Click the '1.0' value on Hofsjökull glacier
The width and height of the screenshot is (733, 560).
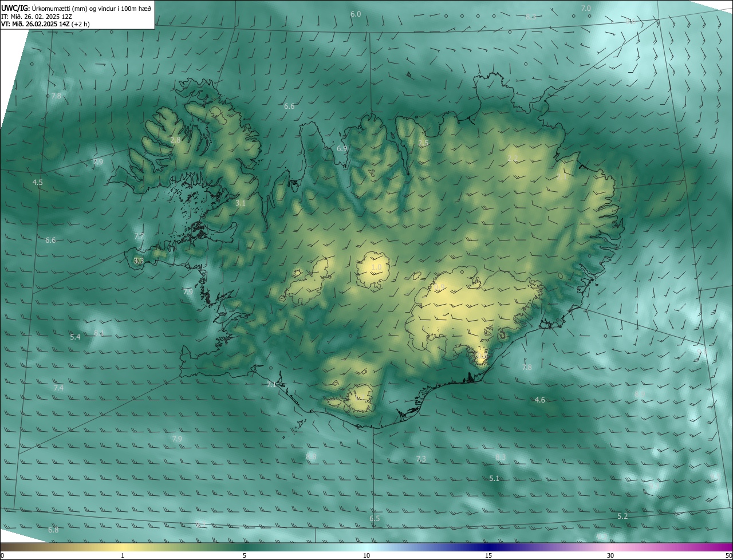[376, 267]
